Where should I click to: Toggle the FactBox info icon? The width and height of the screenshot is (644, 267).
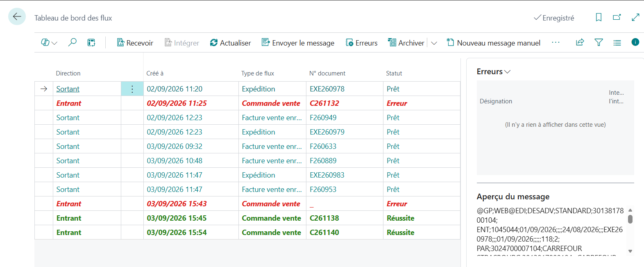(635, 42)
